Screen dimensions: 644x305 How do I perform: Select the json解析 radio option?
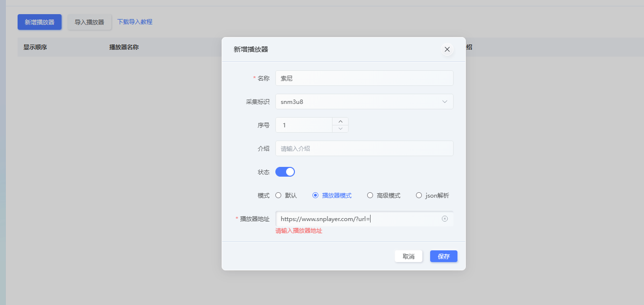(x=419, y=195)
